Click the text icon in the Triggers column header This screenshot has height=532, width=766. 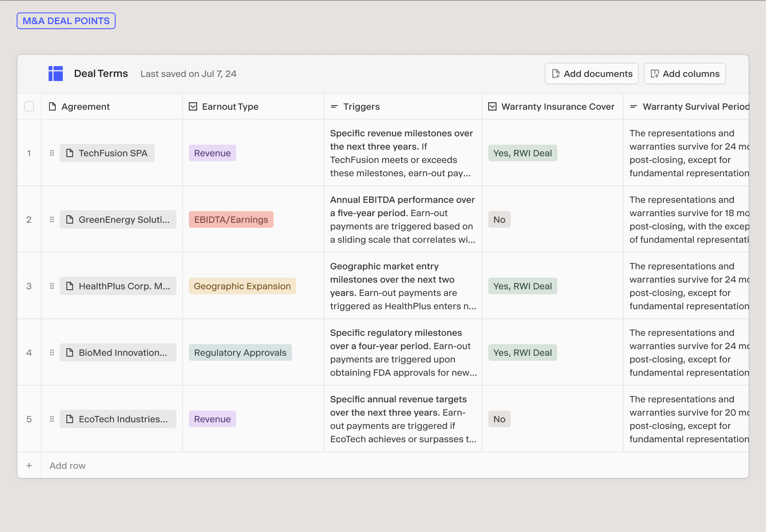[334, 106]
